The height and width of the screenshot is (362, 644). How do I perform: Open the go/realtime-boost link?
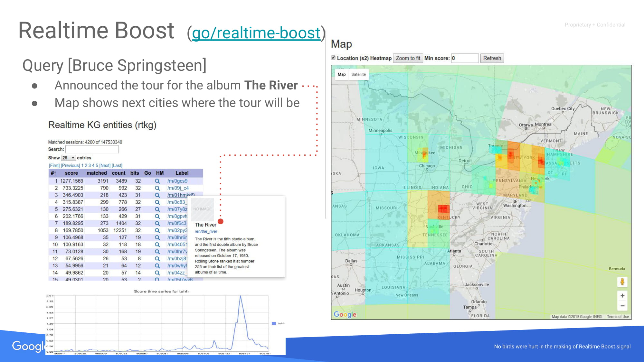(x=256, y=33)
